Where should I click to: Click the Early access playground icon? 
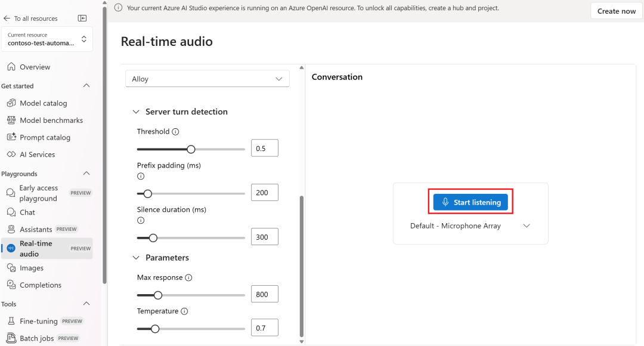(x=11, y=193)
